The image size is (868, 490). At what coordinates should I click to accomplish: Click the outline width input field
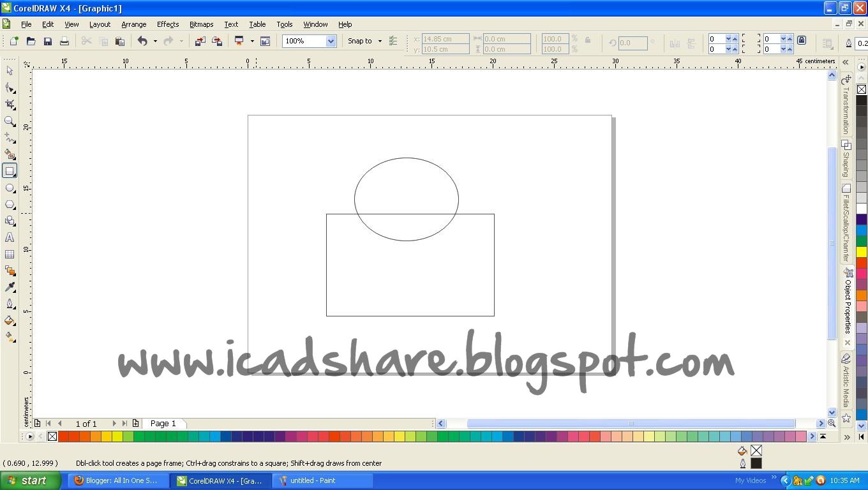point(862,43)
